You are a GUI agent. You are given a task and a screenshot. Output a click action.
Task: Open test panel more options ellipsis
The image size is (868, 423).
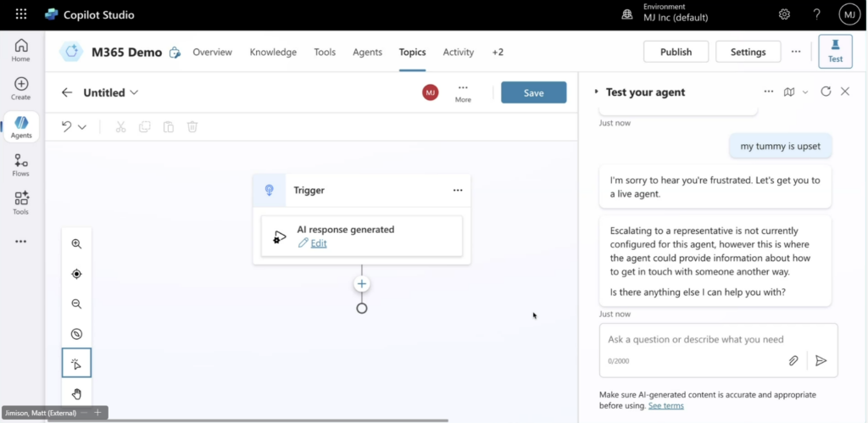[x=768, y=92]
